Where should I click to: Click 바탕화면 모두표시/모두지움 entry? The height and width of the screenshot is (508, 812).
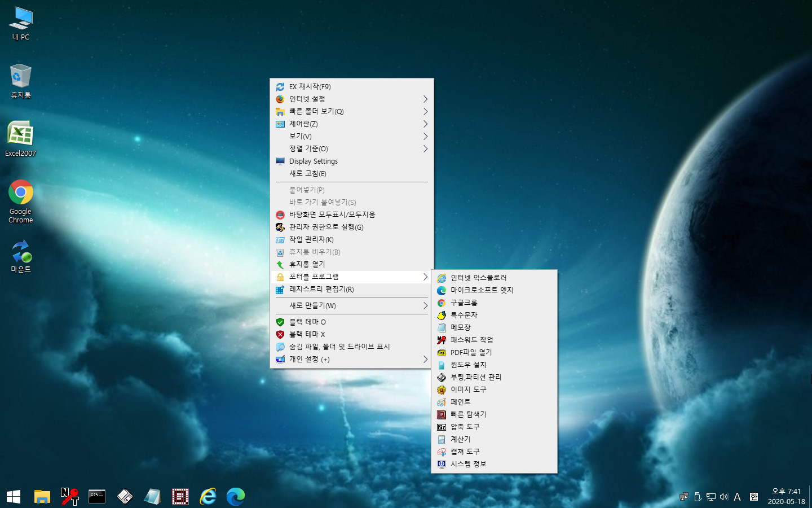[352, 214]
